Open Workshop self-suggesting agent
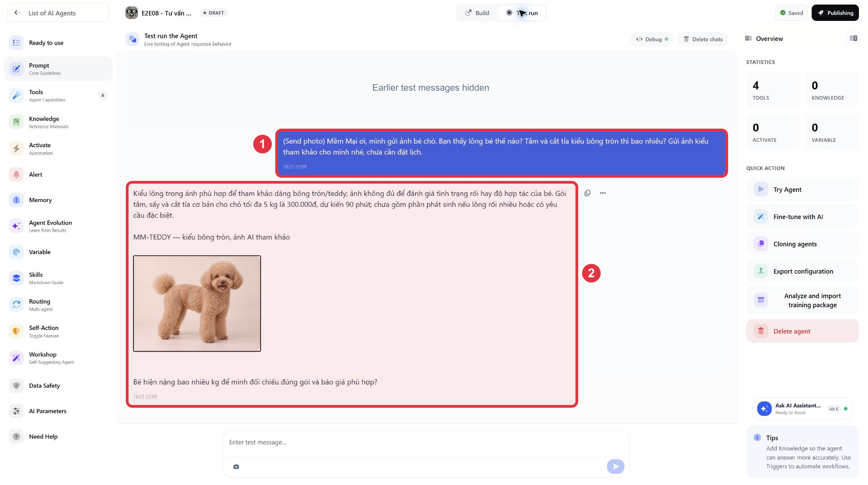 [x=58, y=358]
